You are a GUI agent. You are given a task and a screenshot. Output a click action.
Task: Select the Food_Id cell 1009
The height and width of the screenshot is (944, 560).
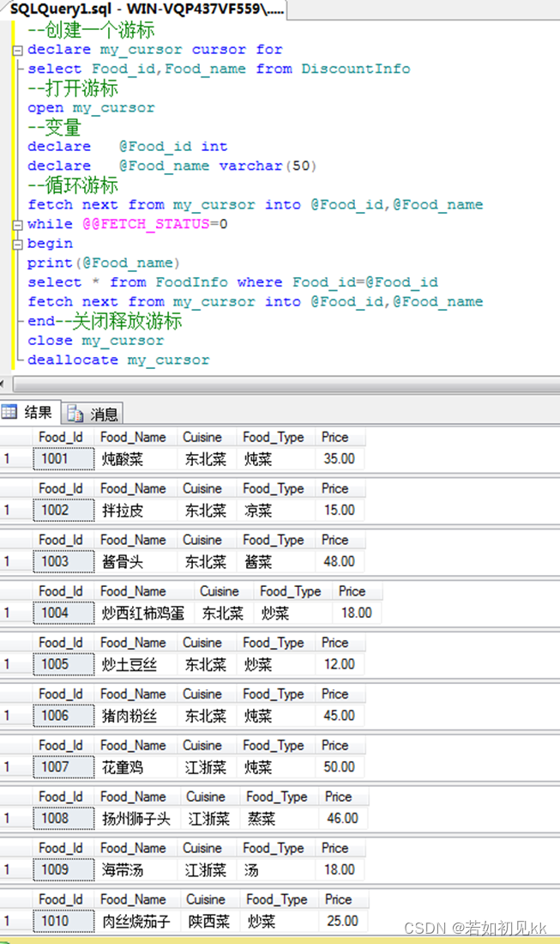click(x=63, y=869)
